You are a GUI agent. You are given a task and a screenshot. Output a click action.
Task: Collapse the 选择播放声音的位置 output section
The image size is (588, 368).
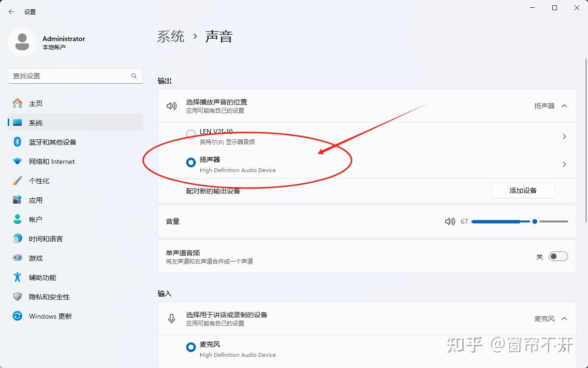564,106
